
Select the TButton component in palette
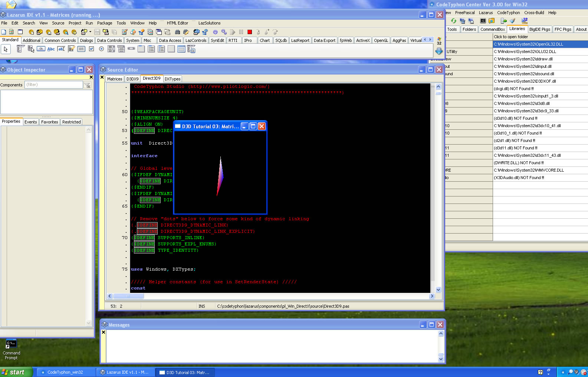(x=41, y=49)
